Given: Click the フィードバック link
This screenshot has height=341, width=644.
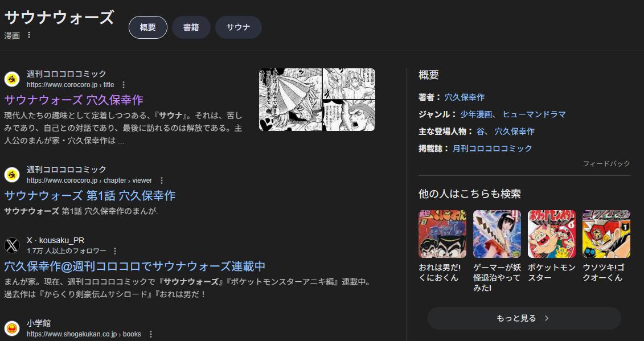Looking at the screenshot, I should [x=606, y=164].
